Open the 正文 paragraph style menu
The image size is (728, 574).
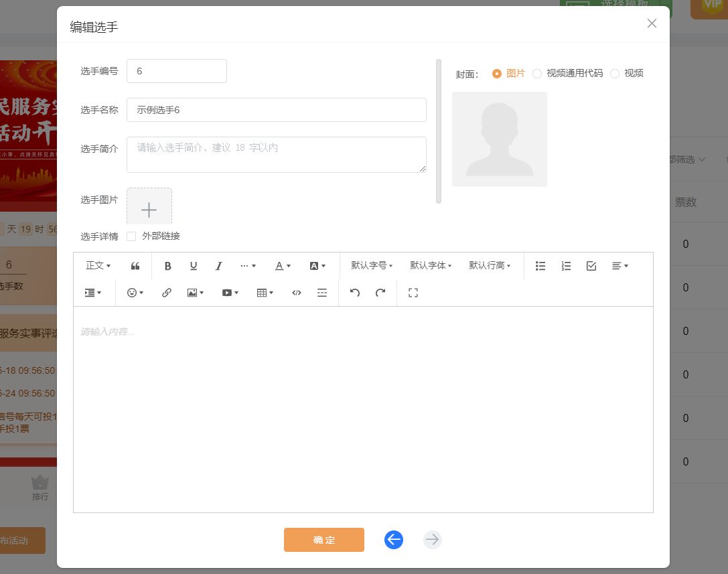[x=98, y=266]
